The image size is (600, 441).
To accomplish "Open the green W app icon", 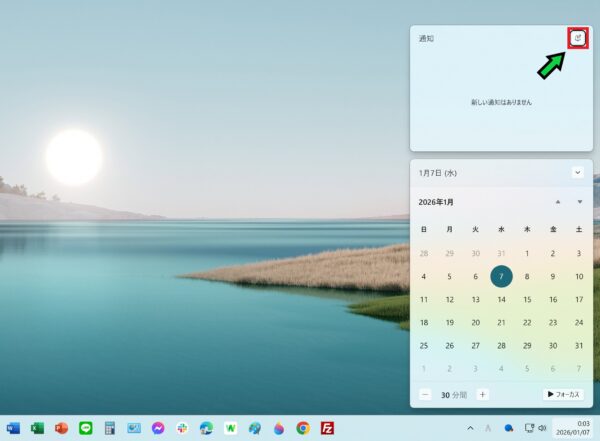I will pyautogui.click(x=231, y=428).
